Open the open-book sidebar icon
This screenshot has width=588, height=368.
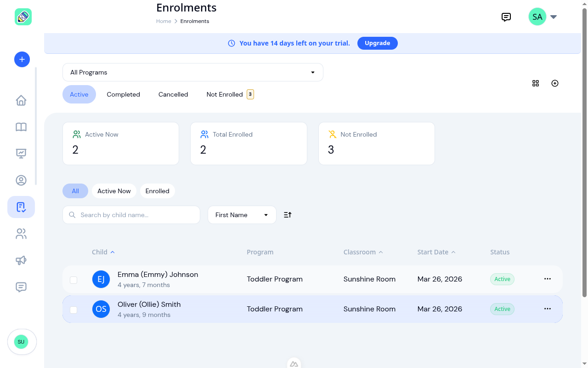click(x=21, y=127)
